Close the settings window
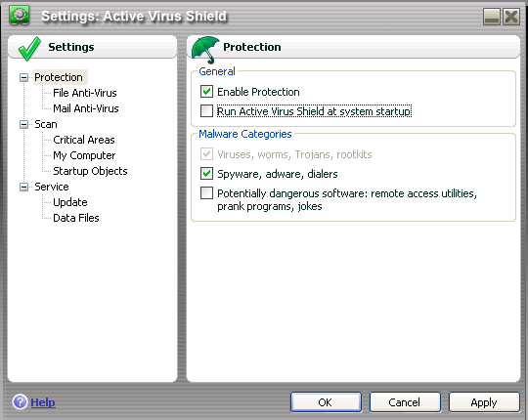Viewport: 528px width, 420px height. (511, 17)
